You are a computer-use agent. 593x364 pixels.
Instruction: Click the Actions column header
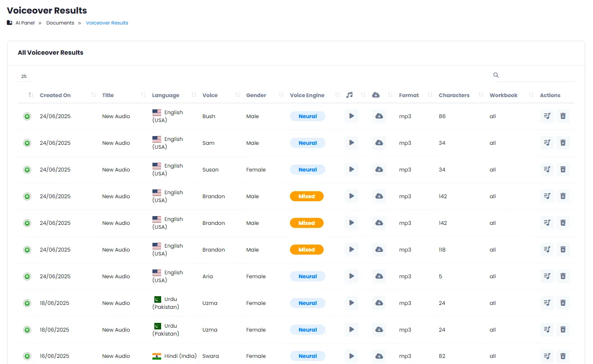[x=550, y=95]
